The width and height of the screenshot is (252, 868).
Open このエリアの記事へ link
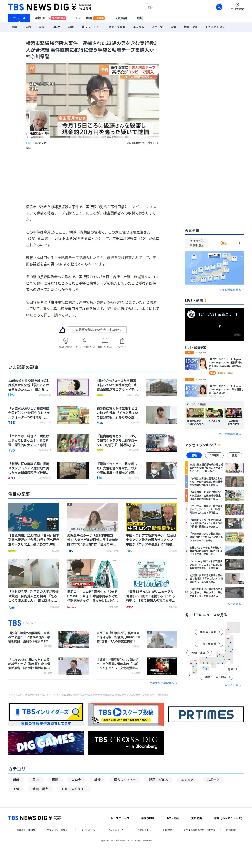[163, 683]
